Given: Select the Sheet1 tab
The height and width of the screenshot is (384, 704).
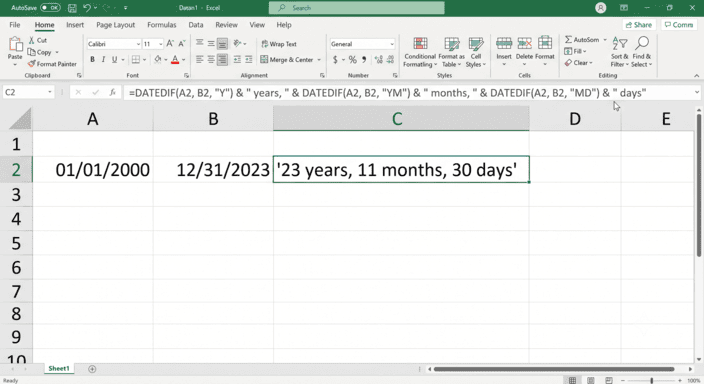Looking at the screenshot, I should [59, 369].
